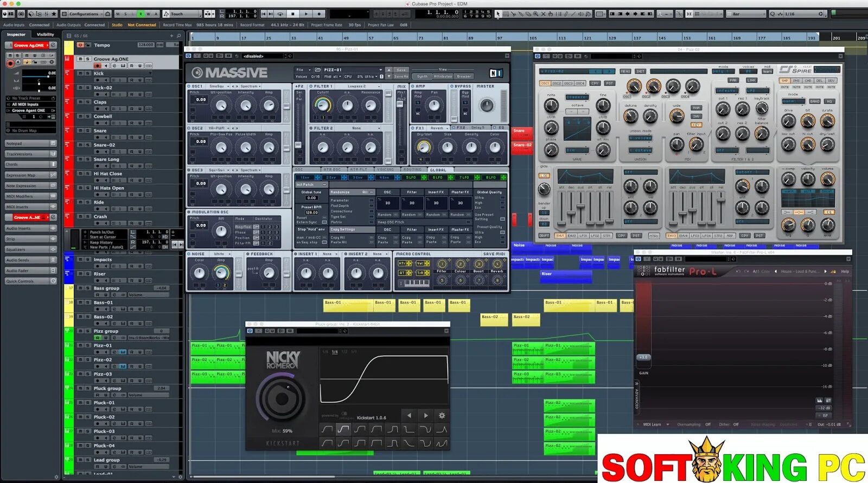Click the NI logo in Massive

[x=496, y=73]
